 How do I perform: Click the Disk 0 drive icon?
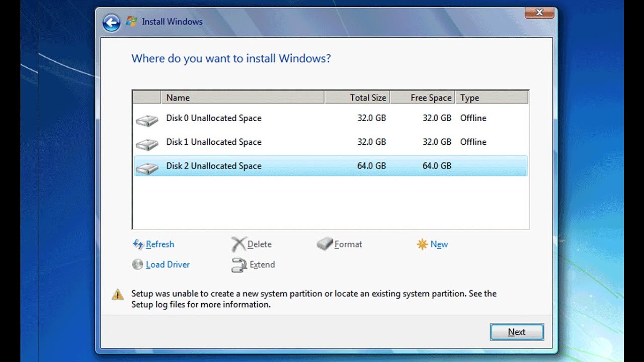147,120
